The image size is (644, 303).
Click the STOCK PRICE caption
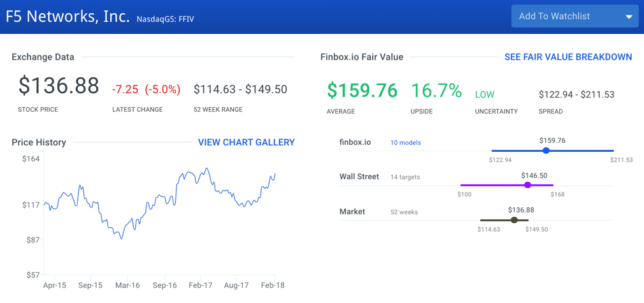point(38,110)
